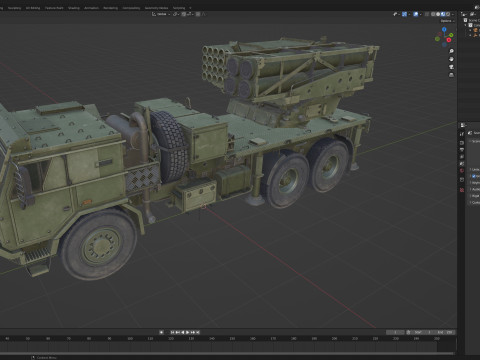The height and width of the screenshot is (360, 480).
Task: Open the gizmo options dropdown arrow
Action: [409, 14]
